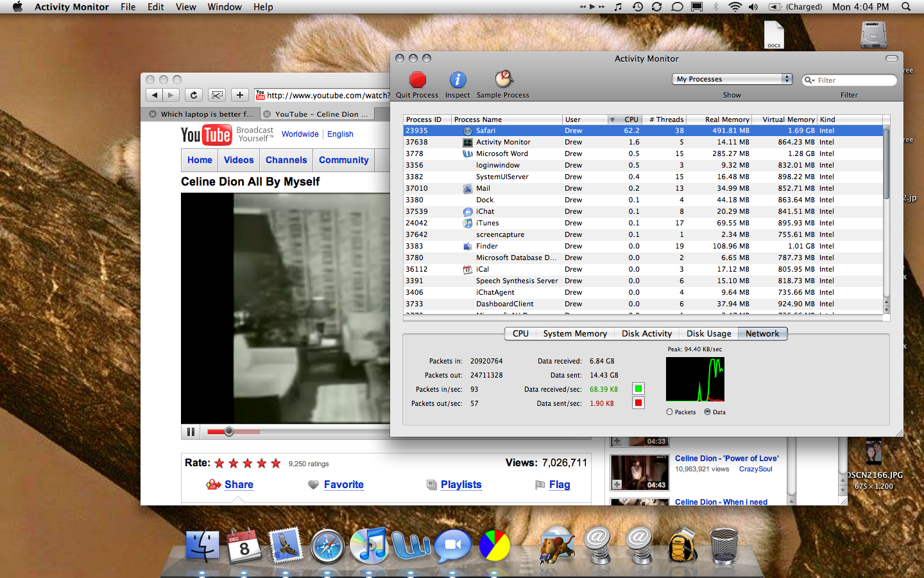This screenshot has height=578, width=924.
Task: Flag the video as inappropriate
Action: click(x=560, y=484)
